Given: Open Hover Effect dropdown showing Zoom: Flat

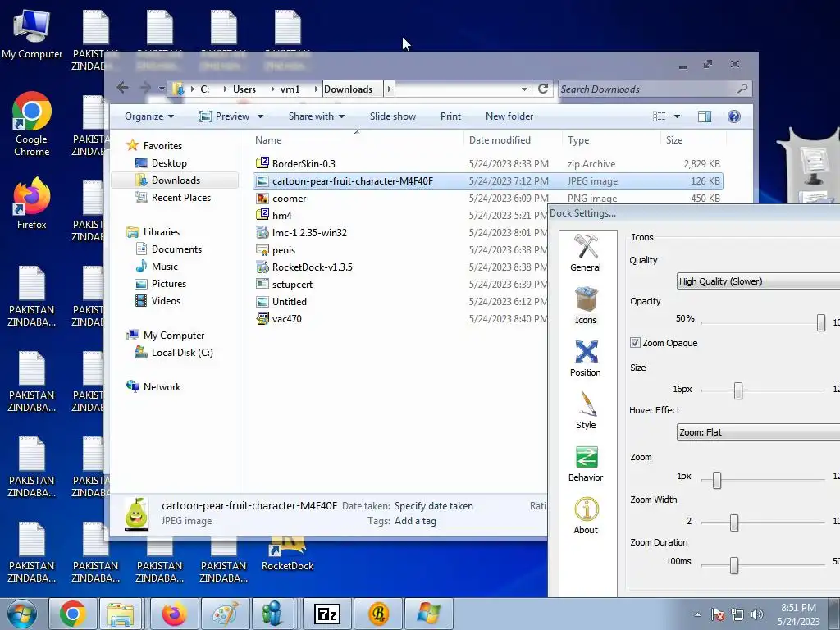Looking at the screenshot, I should pos(757,432).
